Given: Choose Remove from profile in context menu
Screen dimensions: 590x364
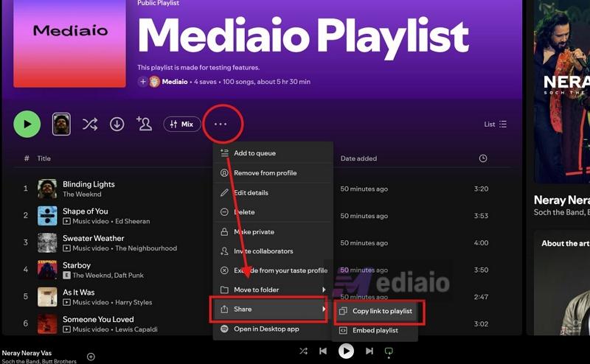Looking at the screenshot, I should click(273, 173).
